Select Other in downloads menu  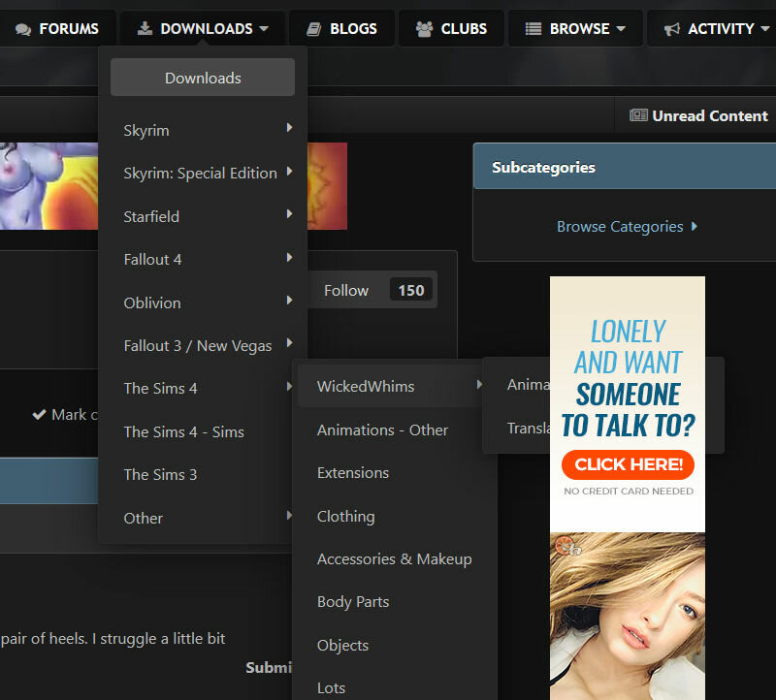pyautogui.click(x=144, y=518)
